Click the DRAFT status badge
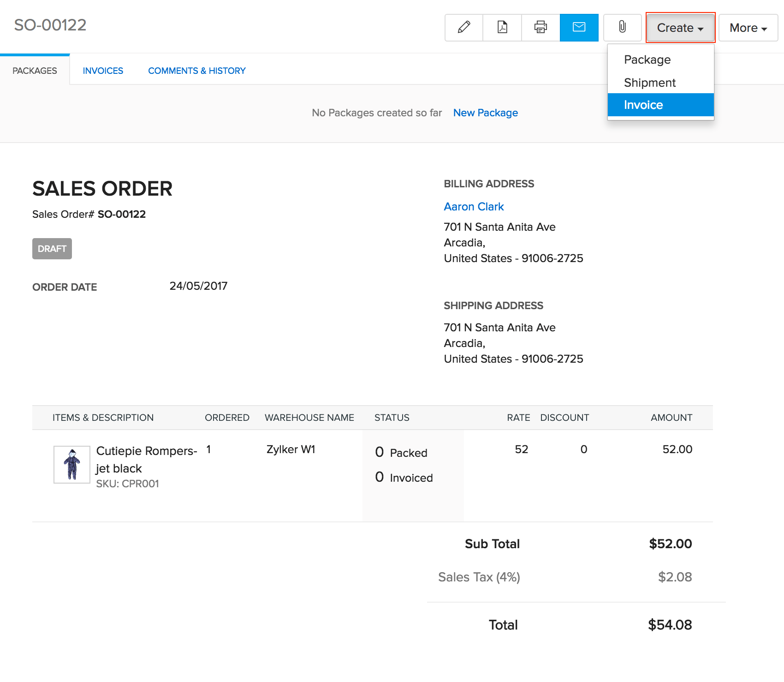Screen dimensions: 784x682 pos(52,248)
